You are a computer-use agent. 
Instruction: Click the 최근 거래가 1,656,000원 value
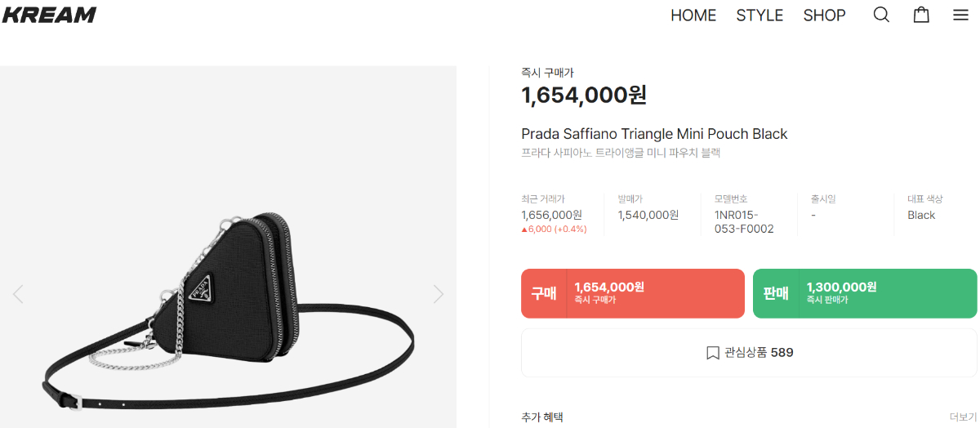point(551,215)
